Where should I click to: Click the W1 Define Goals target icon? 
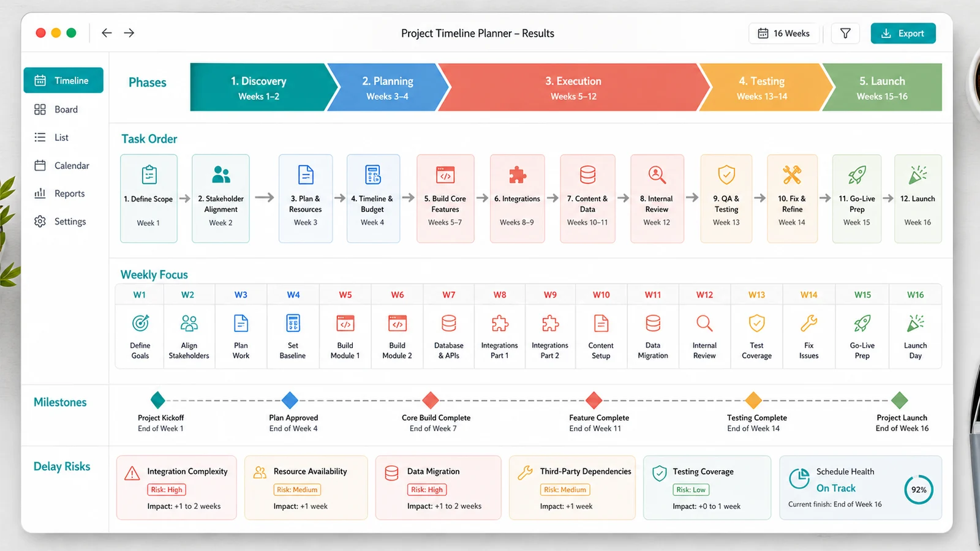click(x=140, y=323)
